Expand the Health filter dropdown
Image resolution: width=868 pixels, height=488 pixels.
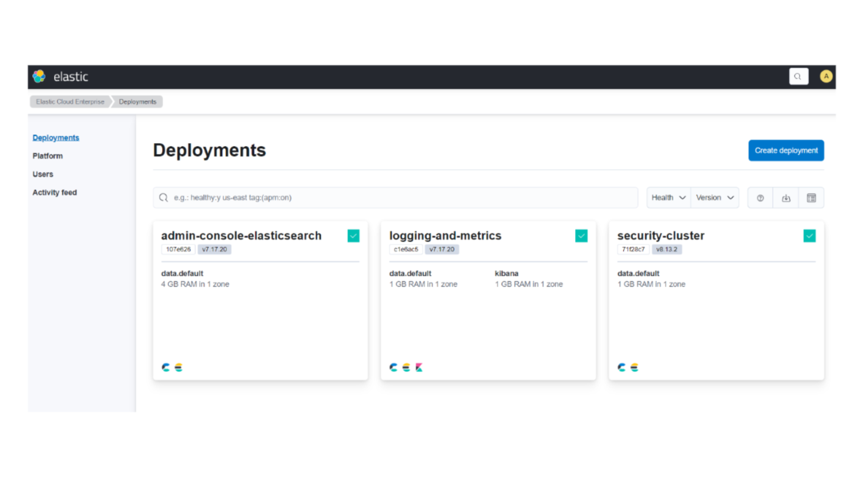668,197
